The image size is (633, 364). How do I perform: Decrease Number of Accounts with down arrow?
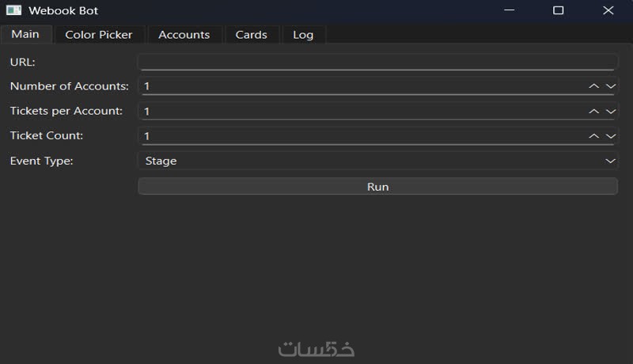pos(610,86)
